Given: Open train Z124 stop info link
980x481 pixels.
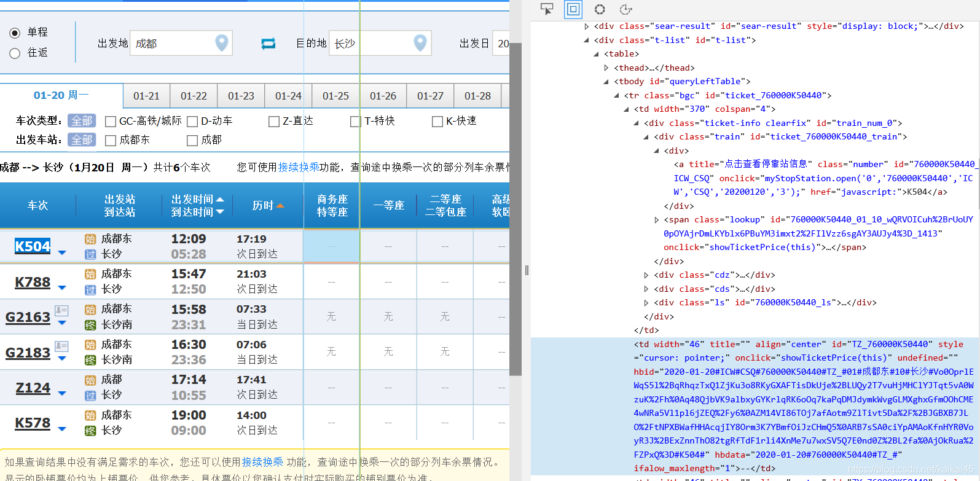Looking at the screenshot, I should (33, 388).
